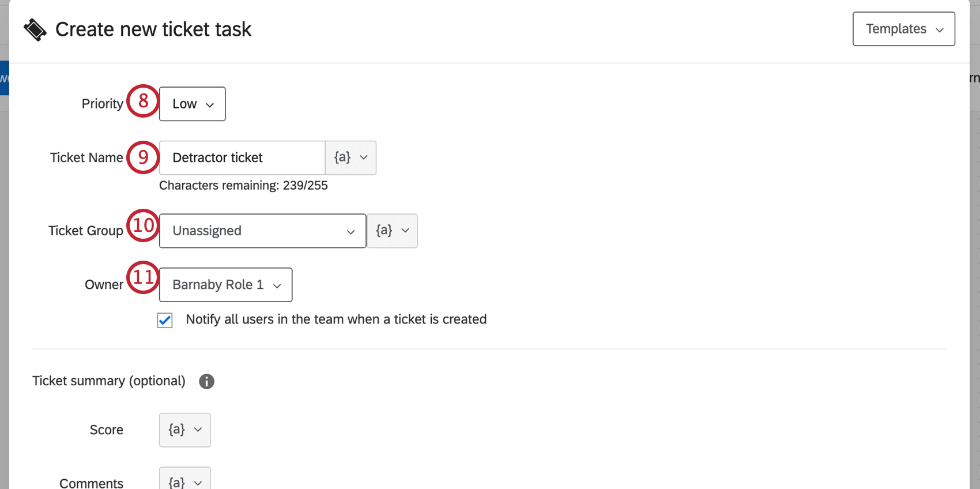Expand the Unassigned Ticket Group dropdown
This screenshot has width=980, height=489.
coord(262,231)
